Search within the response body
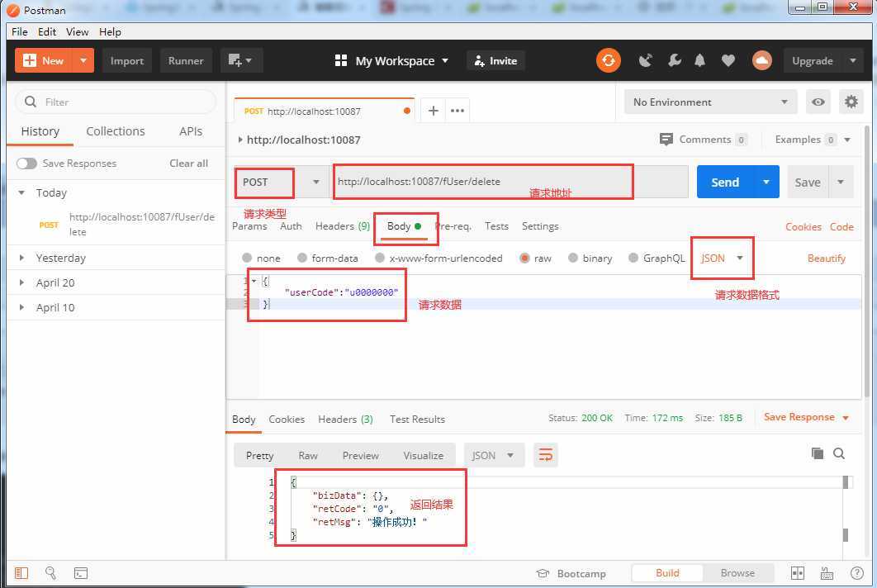This screenshot has height=588, width=877. pyautogui.click(x=839, y=453)
